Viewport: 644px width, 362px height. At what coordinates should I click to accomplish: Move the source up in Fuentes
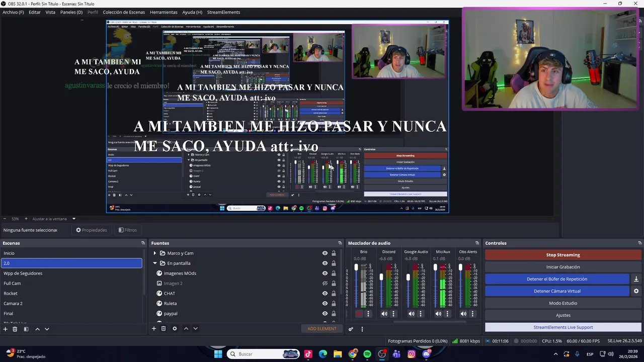point(186,328)
